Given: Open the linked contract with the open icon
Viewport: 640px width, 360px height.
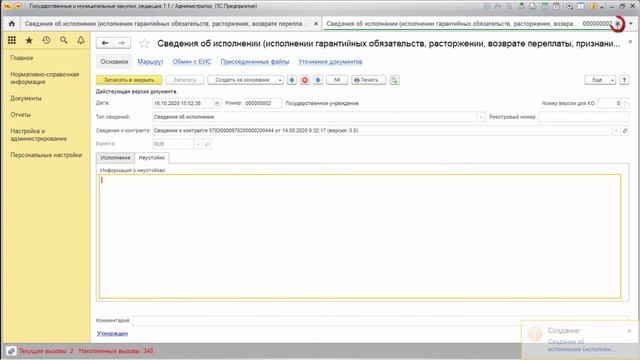Looking at the screenshot, I should [624, 131].
